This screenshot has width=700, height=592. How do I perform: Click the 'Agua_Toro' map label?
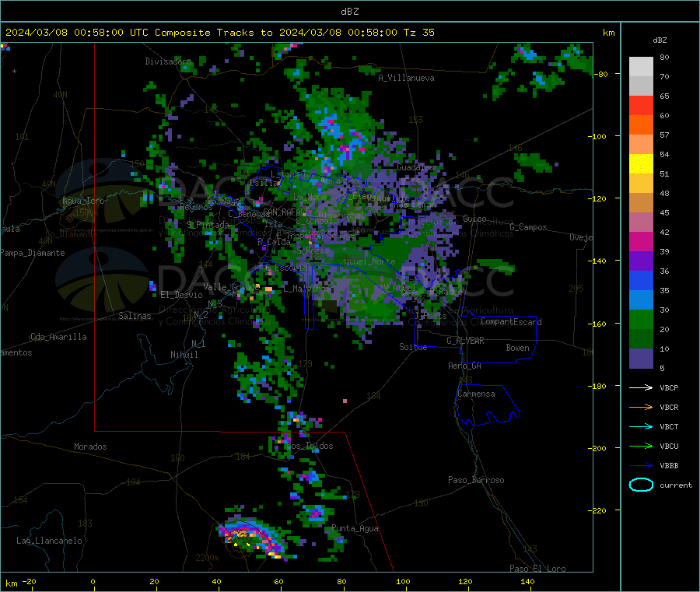click(83, 201)
